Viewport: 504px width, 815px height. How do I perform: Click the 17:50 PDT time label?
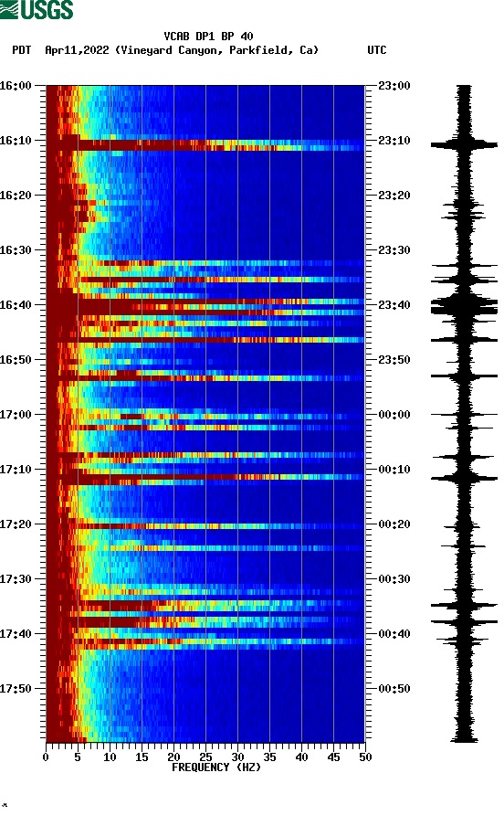[16, 689]
